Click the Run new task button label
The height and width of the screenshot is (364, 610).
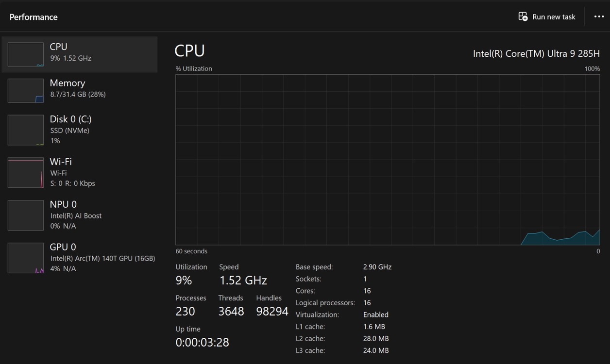[x=554, y=17]
